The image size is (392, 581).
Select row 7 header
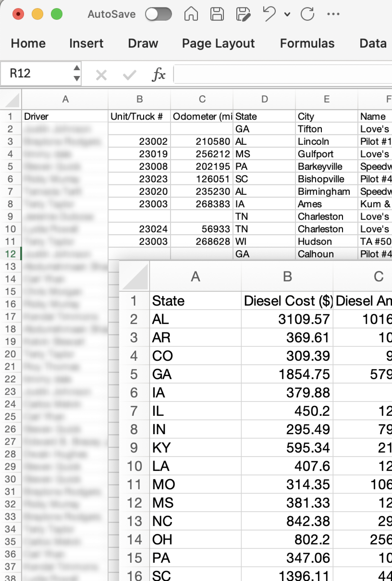coord(10,192)
